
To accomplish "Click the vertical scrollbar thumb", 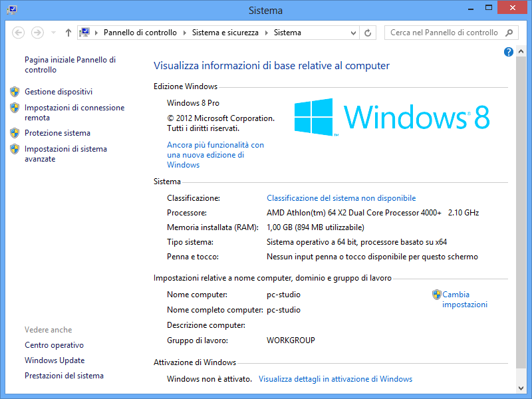I will [x=521, y=212].
